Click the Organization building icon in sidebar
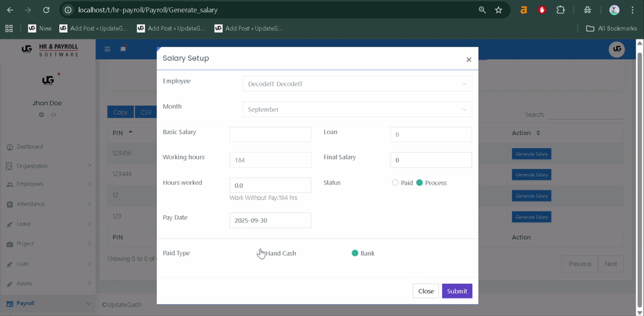The image size is (644, 316). [x=9, y=166]
